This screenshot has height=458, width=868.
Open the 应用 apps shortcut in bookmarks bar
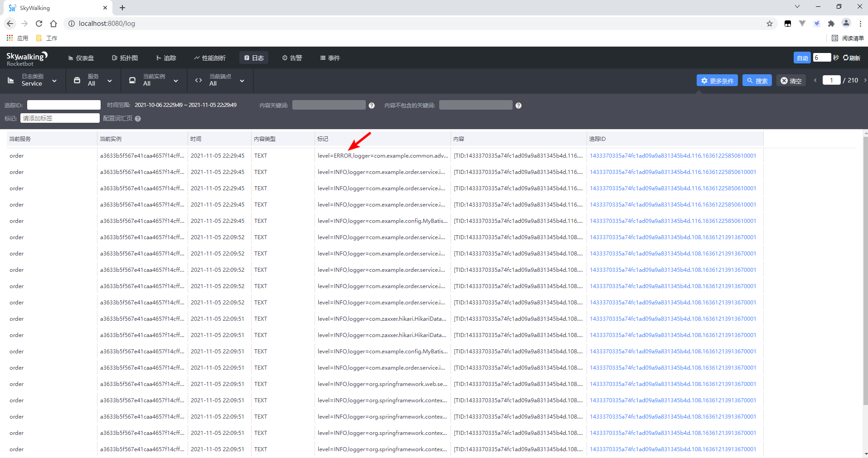[x=17, y=38]
